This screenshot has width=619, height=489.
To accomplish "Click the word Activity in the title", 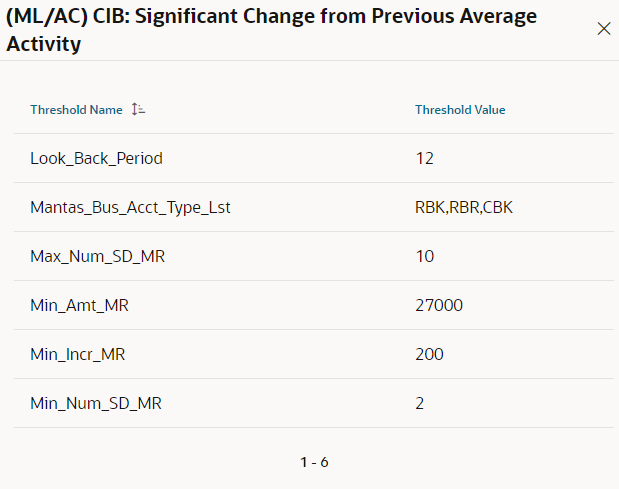I will click(44, 44).
